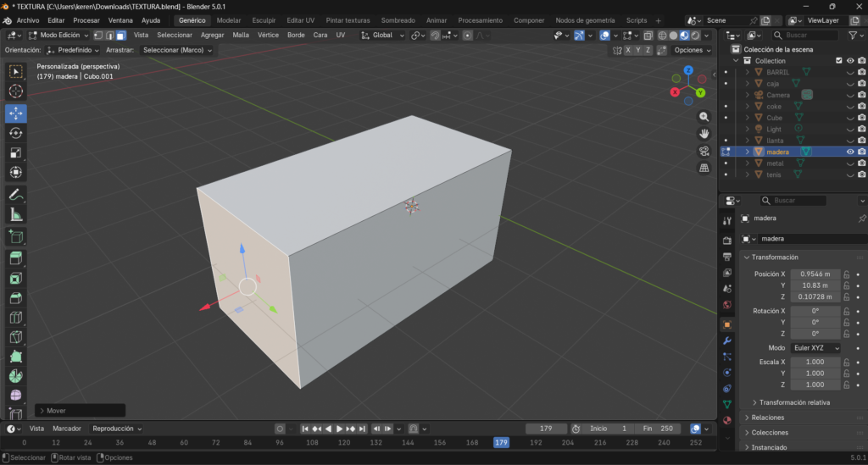
Task: Activate the Rotate tool
Action: [15, 133]
